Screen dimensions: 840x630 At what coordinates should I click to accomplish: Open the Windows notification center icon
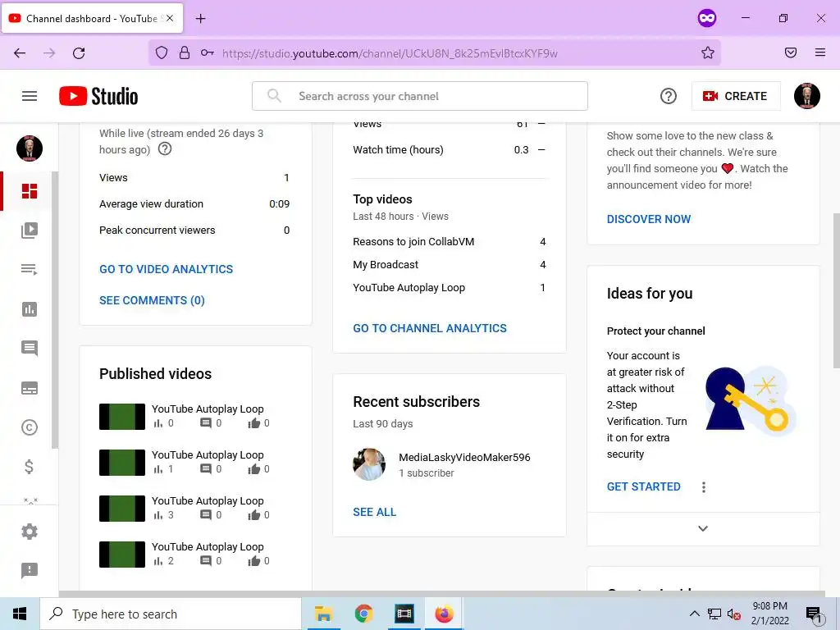(x=814, y=615)
